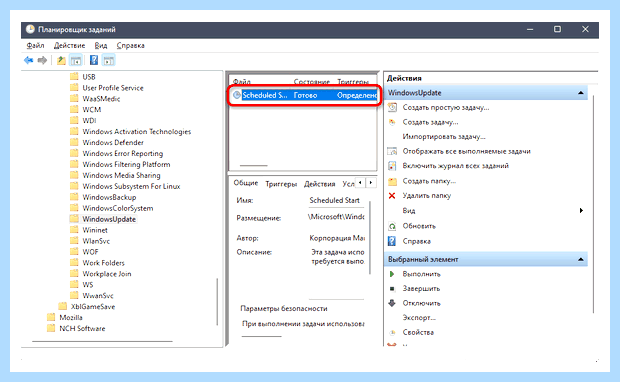Click the green Выполнить play icon
Viewport: 620px width, 382px height.
click(392, 274)
